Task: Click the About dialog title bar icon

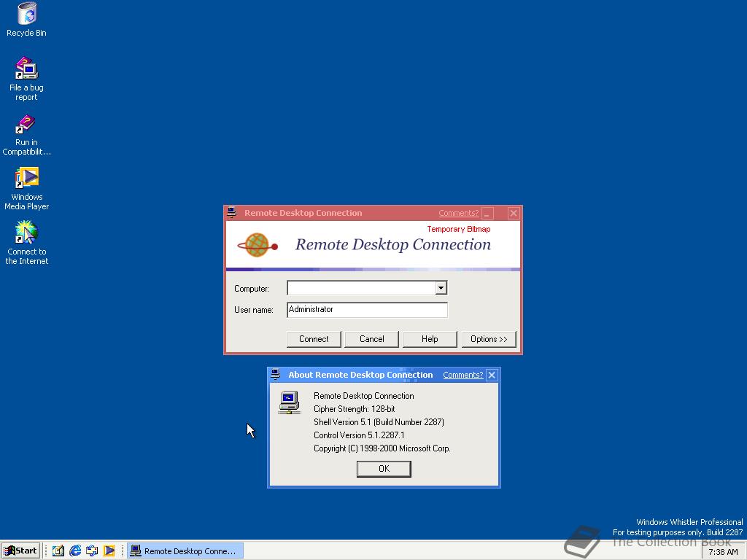Action: 275,374
